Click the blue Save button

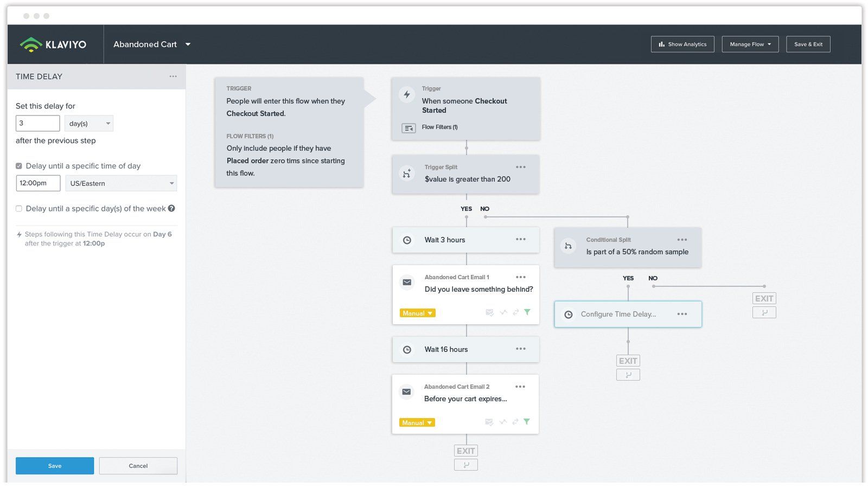(55, 466)
